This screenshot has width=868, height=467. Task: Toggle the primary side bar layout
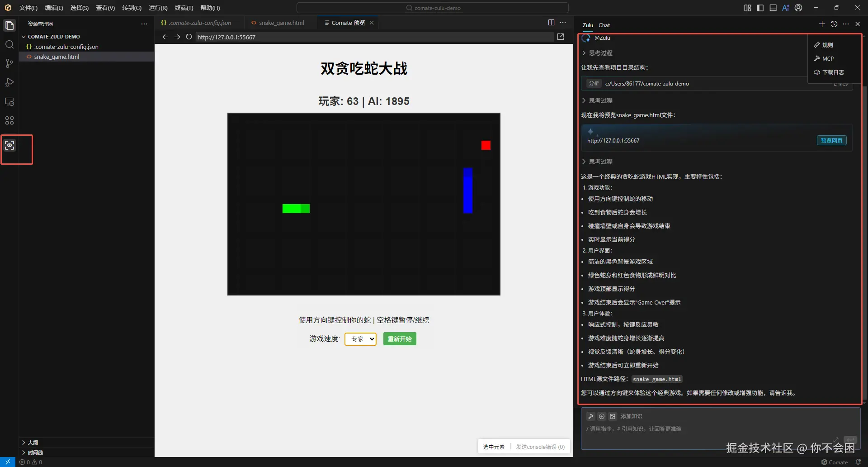[760, 8]
